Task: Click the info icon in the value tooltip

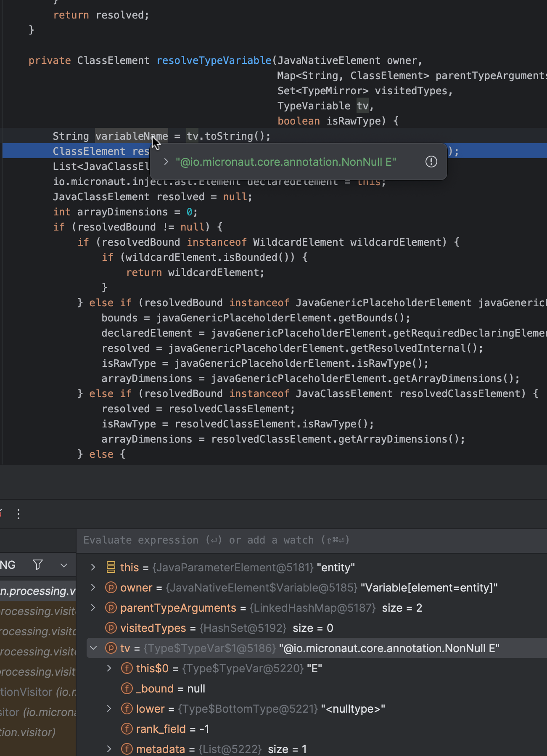Action: (431, 162)
